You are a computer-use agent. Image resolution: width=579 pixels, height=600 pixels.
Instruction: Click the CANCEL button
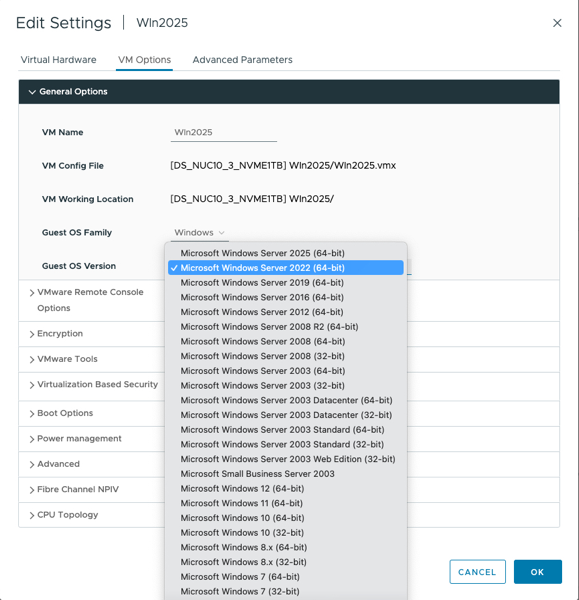point(477,572)
